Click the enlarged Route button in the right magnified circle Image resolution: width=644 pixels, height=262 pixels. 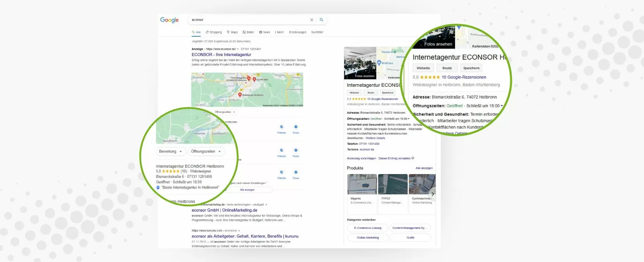click(x=447, y=68)
